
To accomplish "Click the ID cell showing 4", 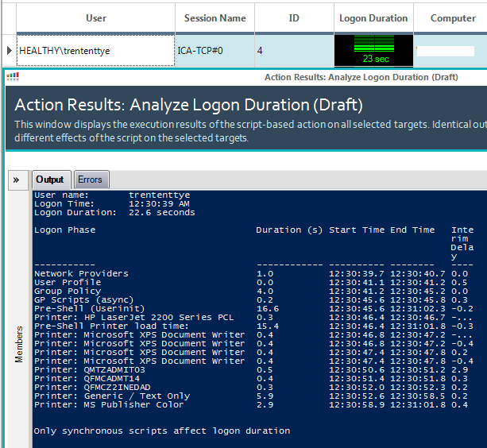I will tap(292, 51).
